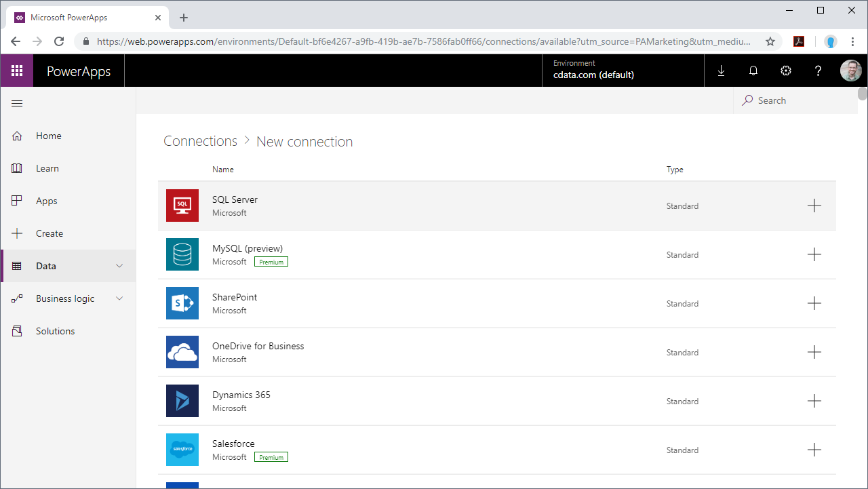Viewport: 868px width, 489px height.
Task: Bookmark page with star icon
Action: pyautogui.click(x=770, y=41)
